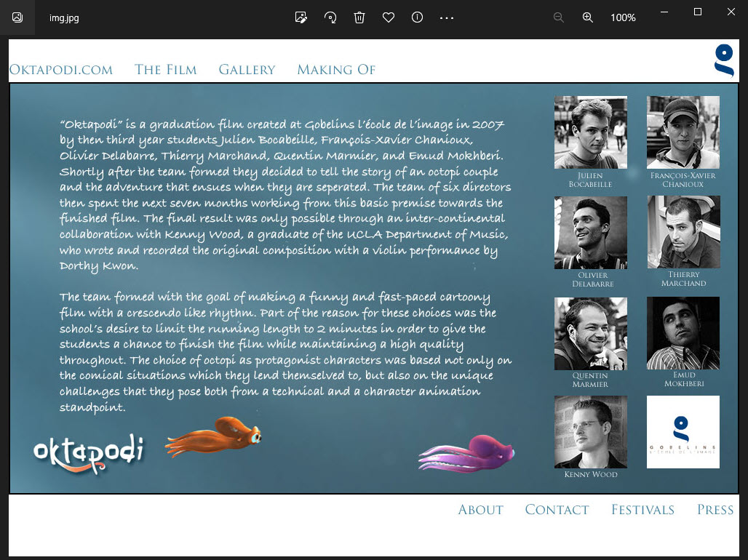Click the Oktapodi.com menu link

point(61,70)
